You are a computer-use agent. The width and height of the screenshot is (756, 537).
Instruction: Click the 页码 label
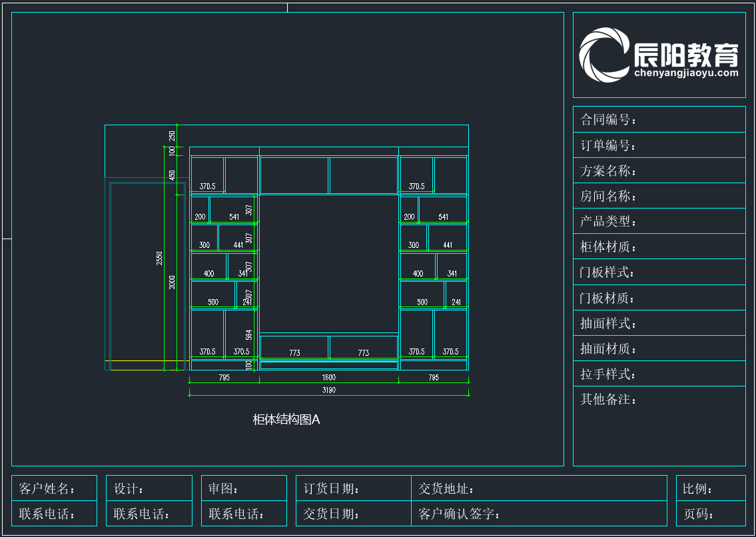click(x=698, y=514)
